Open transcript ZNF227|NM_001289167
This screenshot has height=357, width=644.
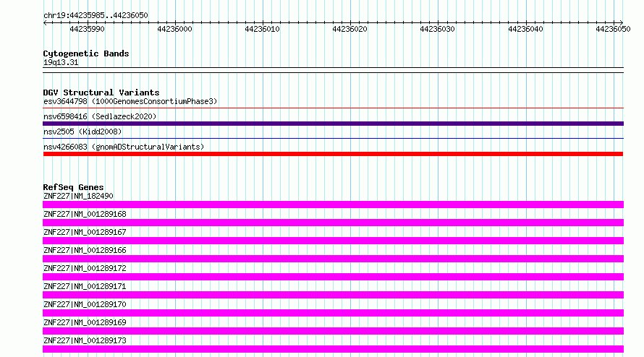85,232
